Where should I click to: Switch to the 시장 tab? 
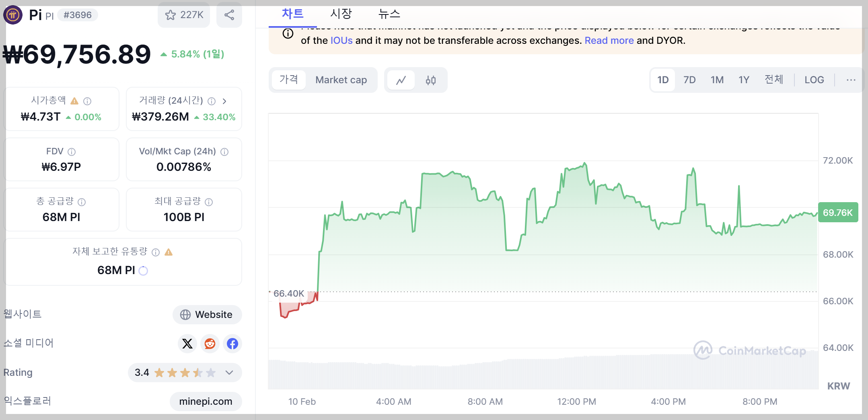tap(341, 14)
